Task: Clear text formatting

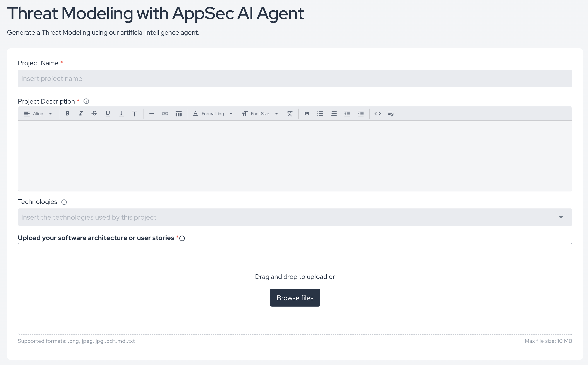Action: (290, 113)
